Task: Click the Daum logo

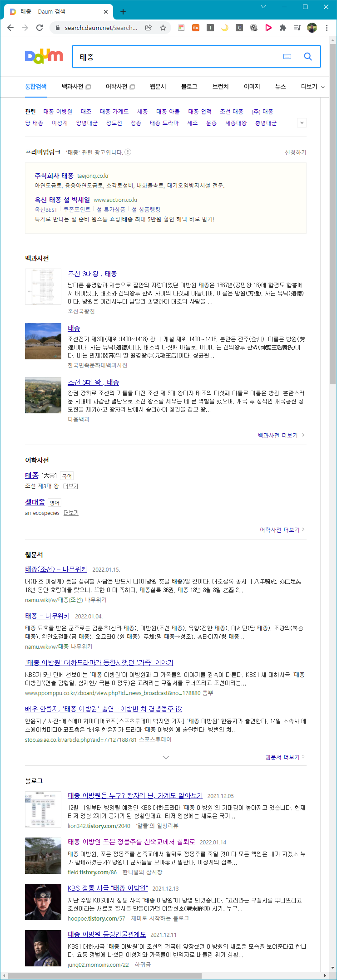Action: point(44,57)
